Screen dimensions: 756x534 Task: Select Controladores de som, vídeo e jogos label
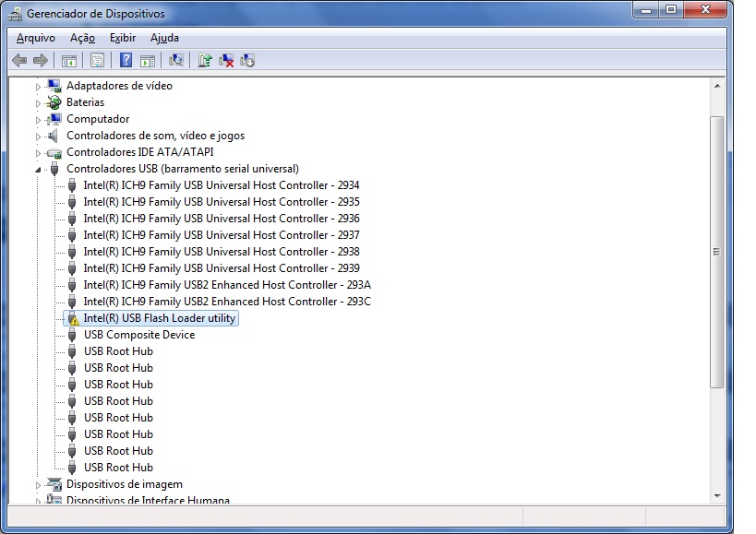[x=155, y=136]
